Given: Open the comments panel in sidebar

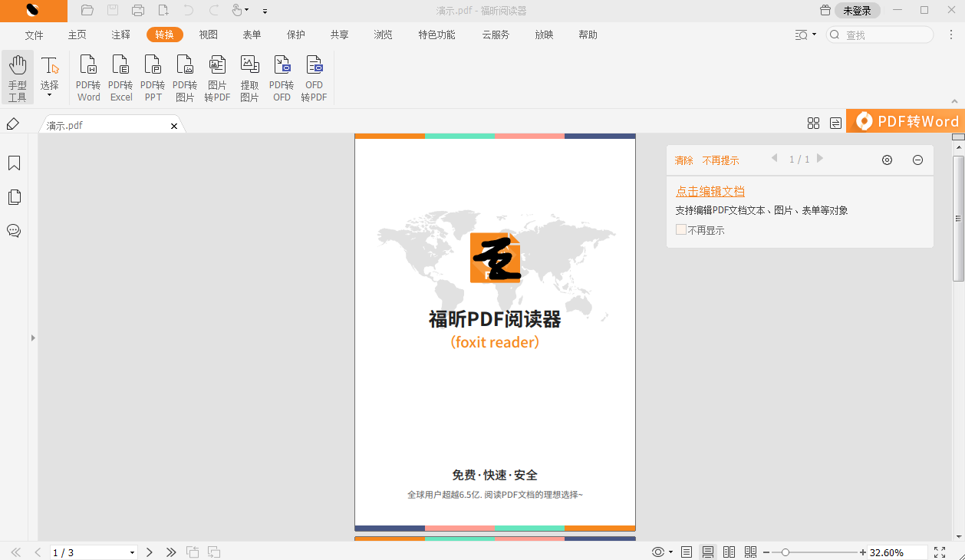Looking at the screenshot, I should coord(14,231).
